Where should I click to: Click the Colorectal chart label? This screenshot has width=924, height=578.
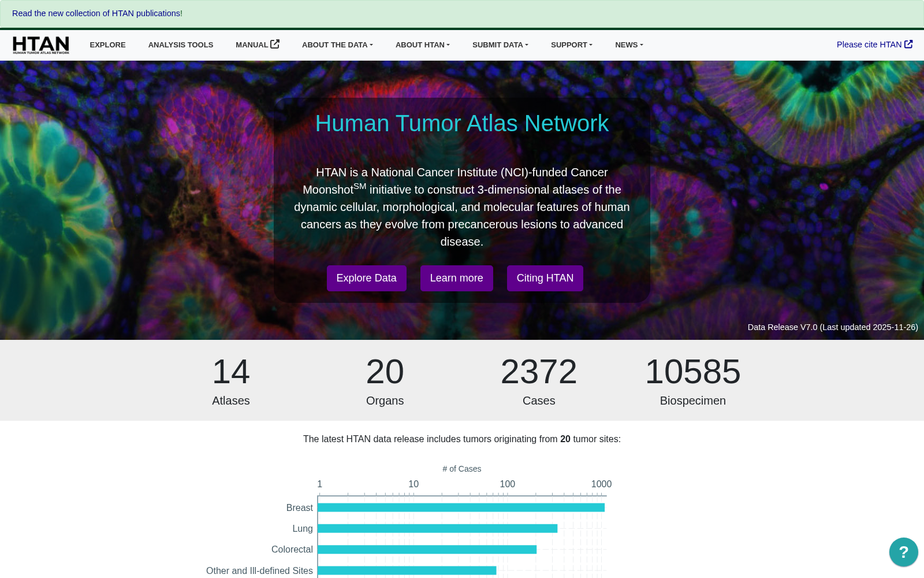click(x=292, y=549)
